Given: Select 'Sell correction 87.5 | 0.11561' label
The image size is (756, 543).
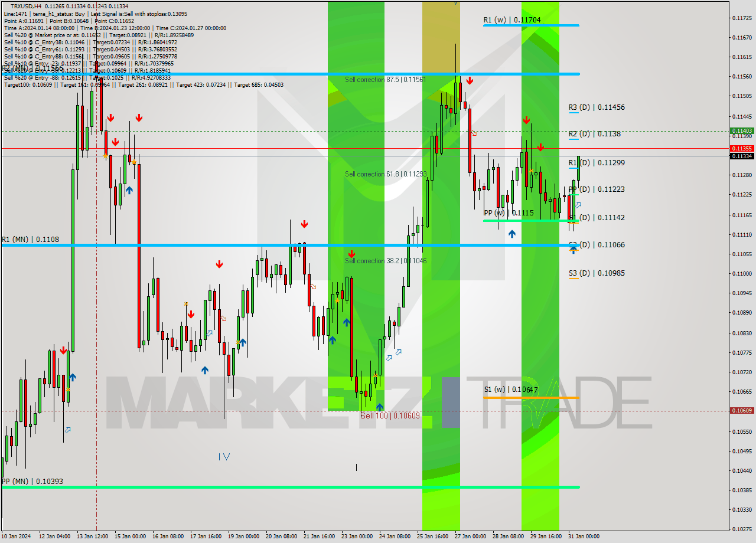Looking at the screenshot, I should coord(385,80).
